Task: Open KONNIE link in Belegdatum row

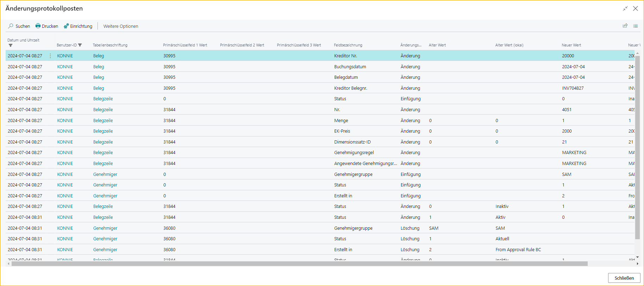Action: [x=65, y=77]
